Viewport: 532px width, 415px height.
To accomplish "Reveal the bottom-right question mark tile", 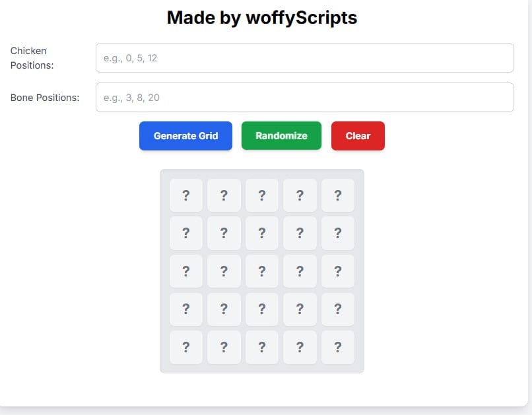I will click(x=338, y=347).
